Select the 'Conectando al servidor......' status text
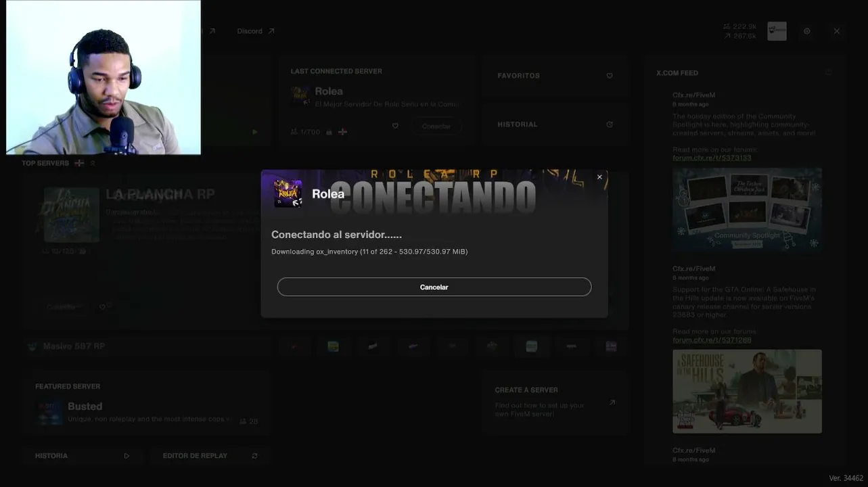 coord(336,235)
